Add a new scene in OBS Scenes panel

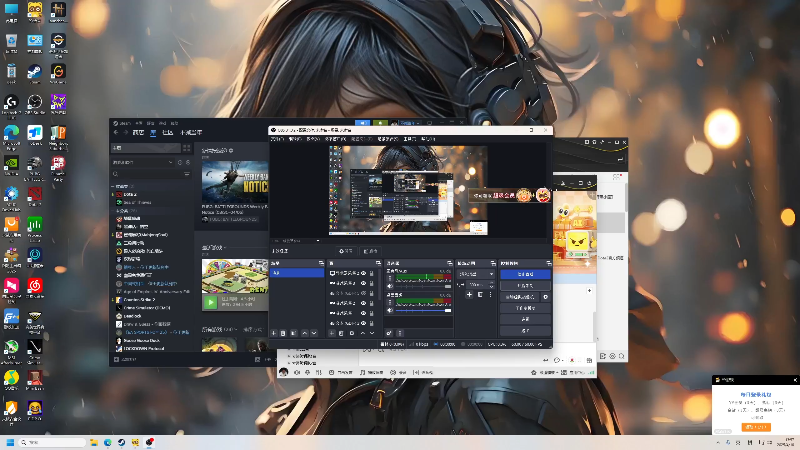point(273,333)
